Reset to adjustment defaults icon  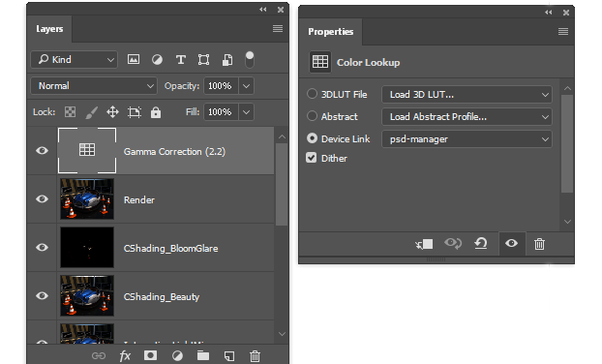(481, 243)
